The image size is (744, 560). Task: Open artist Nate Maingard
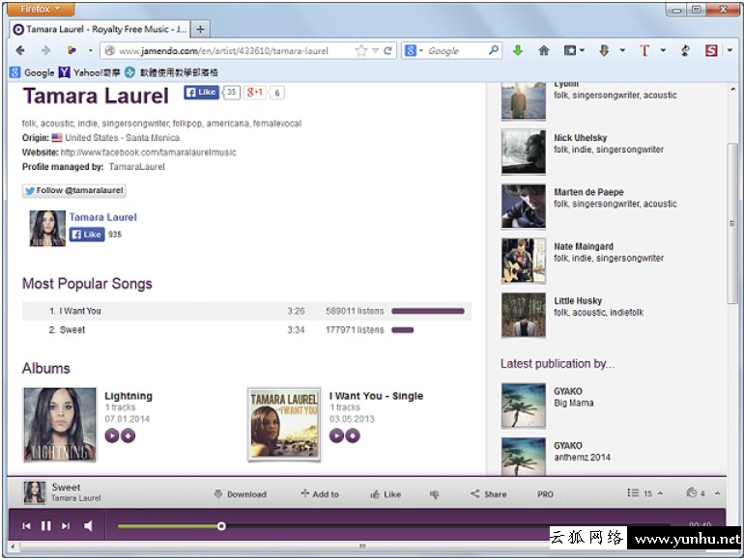tap(584, 246)
